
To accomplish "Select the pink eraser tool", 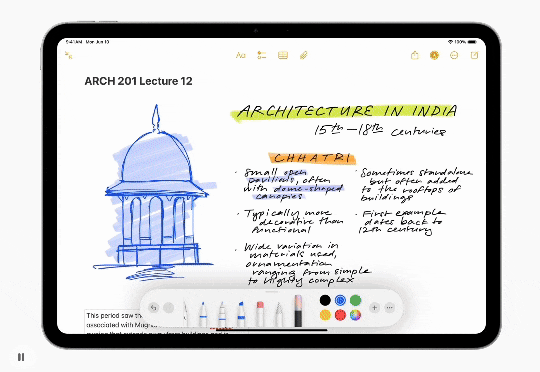I will click(x=260, y=314).
